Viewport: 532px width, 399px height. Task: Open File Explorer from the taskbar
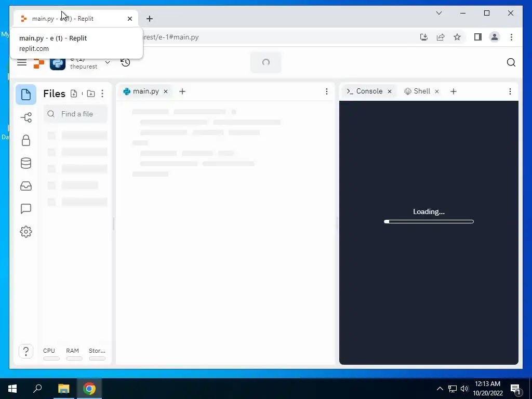(63, 389)
